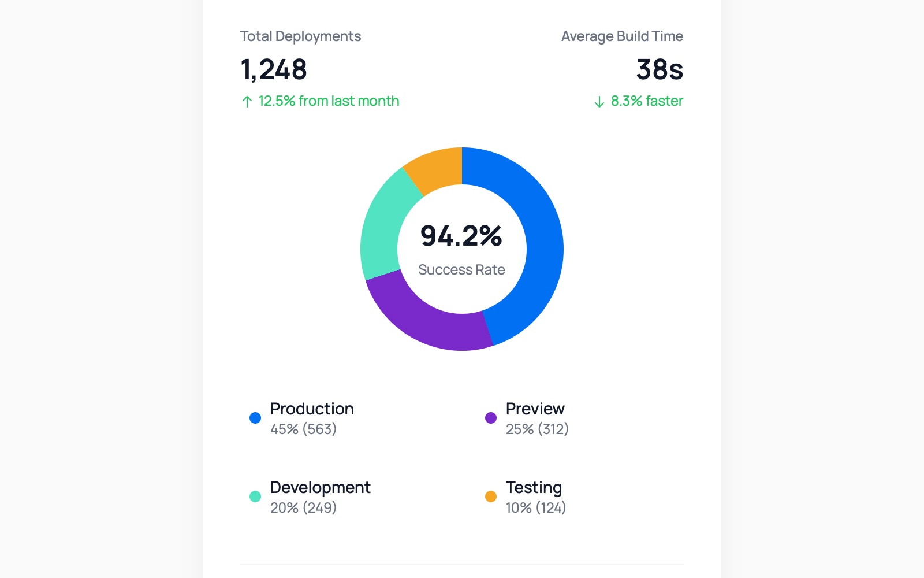Click the orange Testing legend dot
924x578 pixels.
pyautogui.click(x=490, y=496)
